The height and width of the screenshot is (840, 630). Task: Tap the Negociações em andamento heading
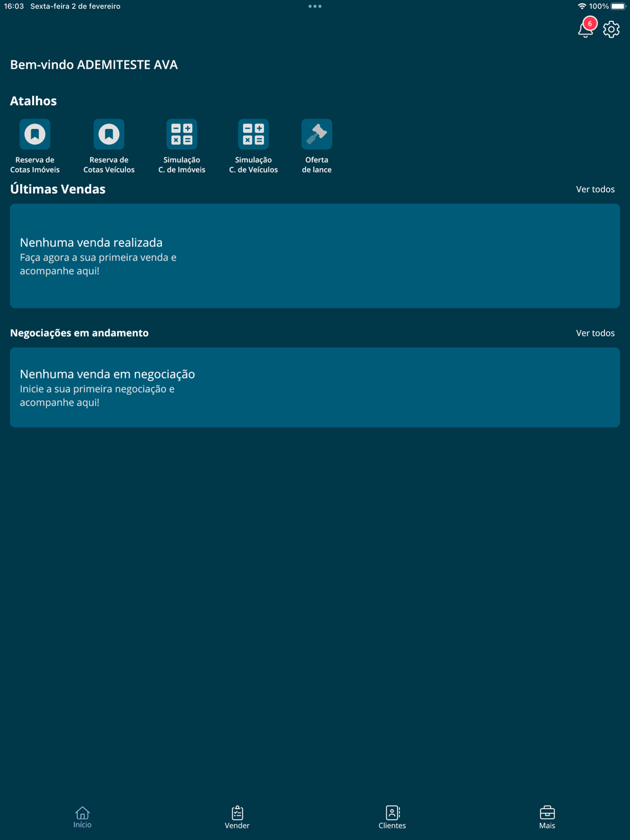[x=79, y=333]
